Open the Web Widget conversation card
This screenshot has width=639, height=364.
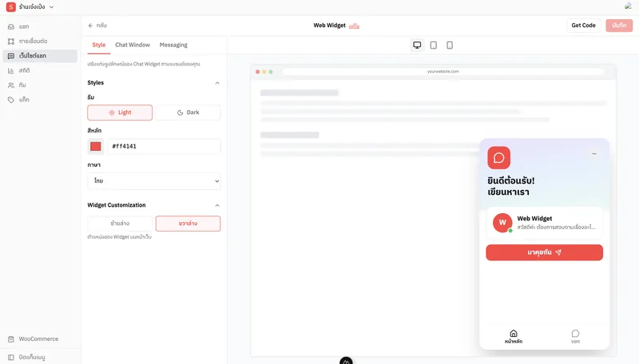point(545,223)
